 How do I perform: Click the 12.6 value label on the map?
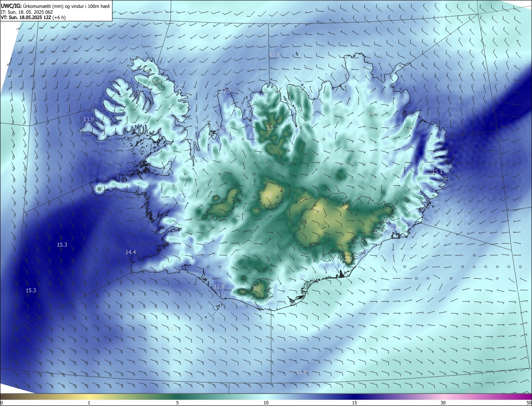coord(224,130)
